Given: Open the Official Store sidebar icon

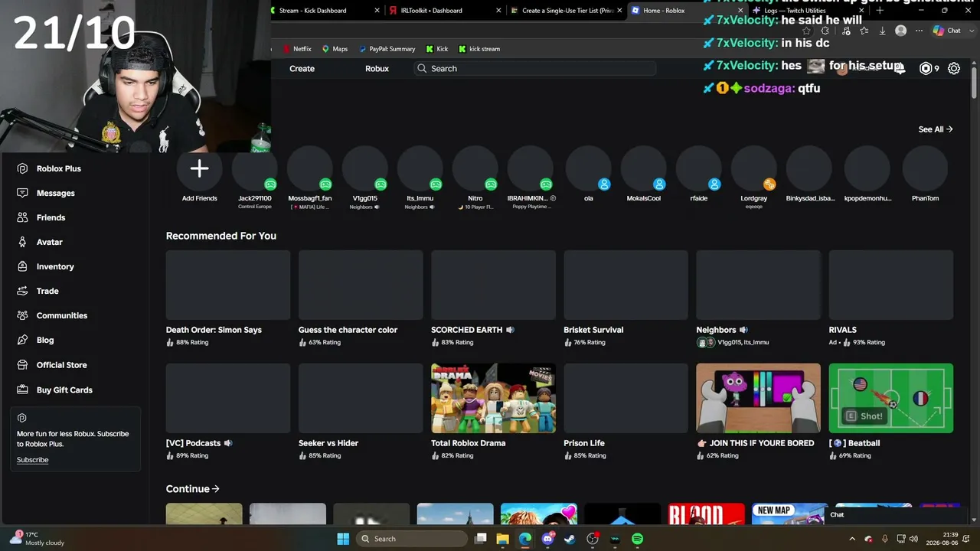Looking at the screenshot, I should coord(22,365).
